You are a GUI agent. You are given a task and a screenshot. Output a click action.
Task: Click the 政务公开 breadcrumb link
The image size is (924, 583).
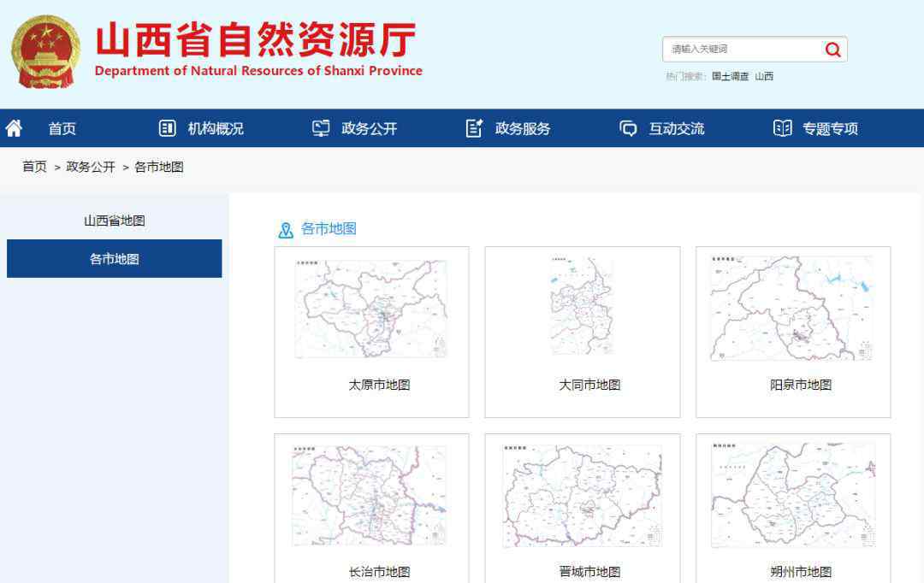pos(91,167)
